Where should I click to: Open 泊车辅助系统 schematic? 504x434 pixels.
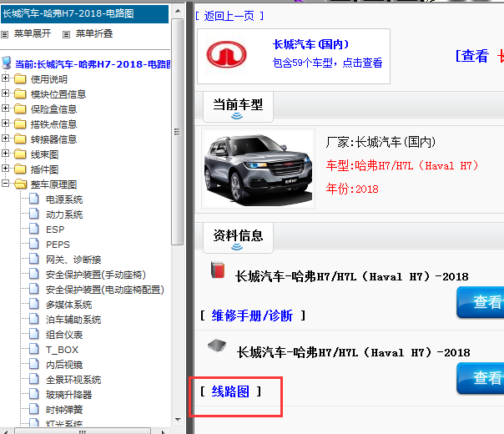(x=73, y=320)
